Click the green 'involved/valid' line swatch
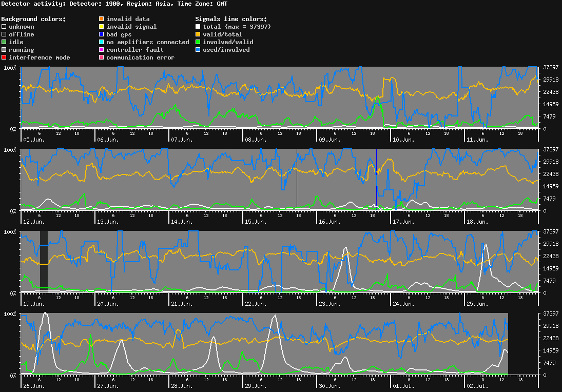The height and width of the screenshot is (392, 562). (x=198, y=42)
